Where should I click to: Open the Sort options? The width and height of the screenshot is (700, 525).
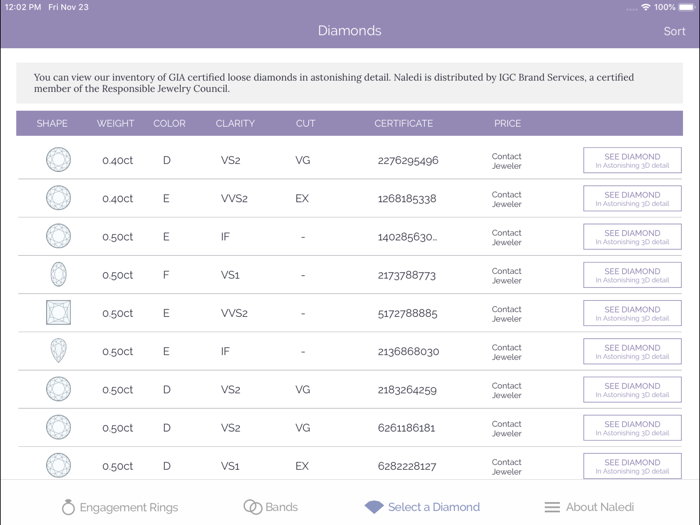[674, 31]
